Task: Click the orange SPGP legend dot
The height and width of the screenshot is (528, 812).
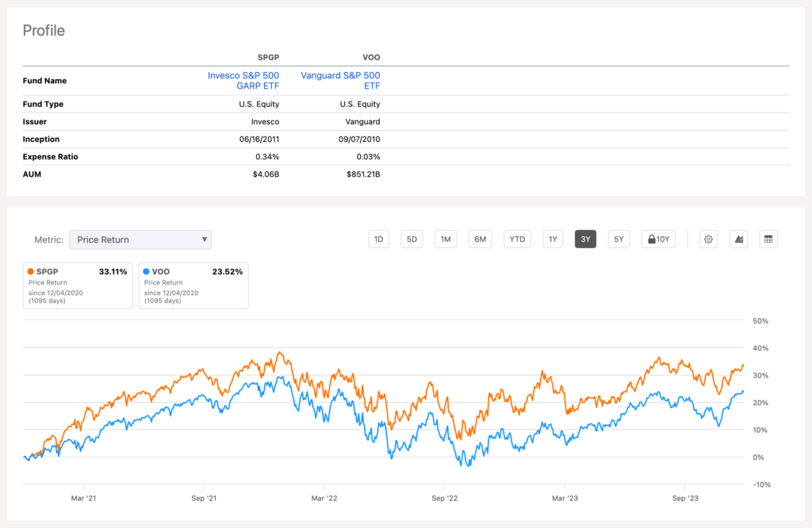Action: 31,271
